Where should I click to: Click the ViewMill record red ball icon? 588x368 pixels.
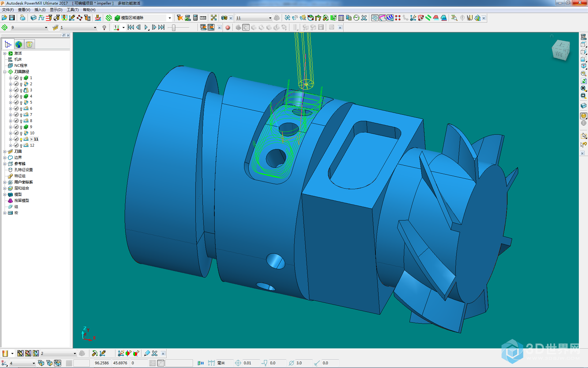[228, 27]
